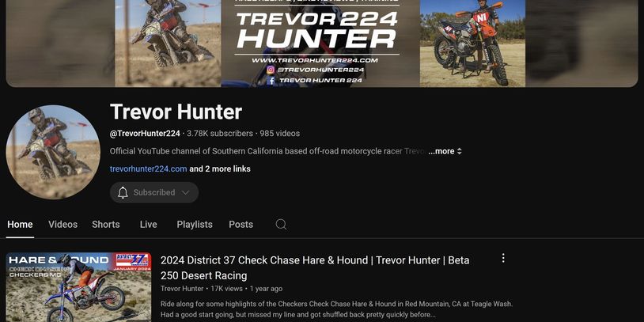The image size is (644, 322).
Task: Open the Live tab
Action: pyautogui.click(x=148, y=224)
